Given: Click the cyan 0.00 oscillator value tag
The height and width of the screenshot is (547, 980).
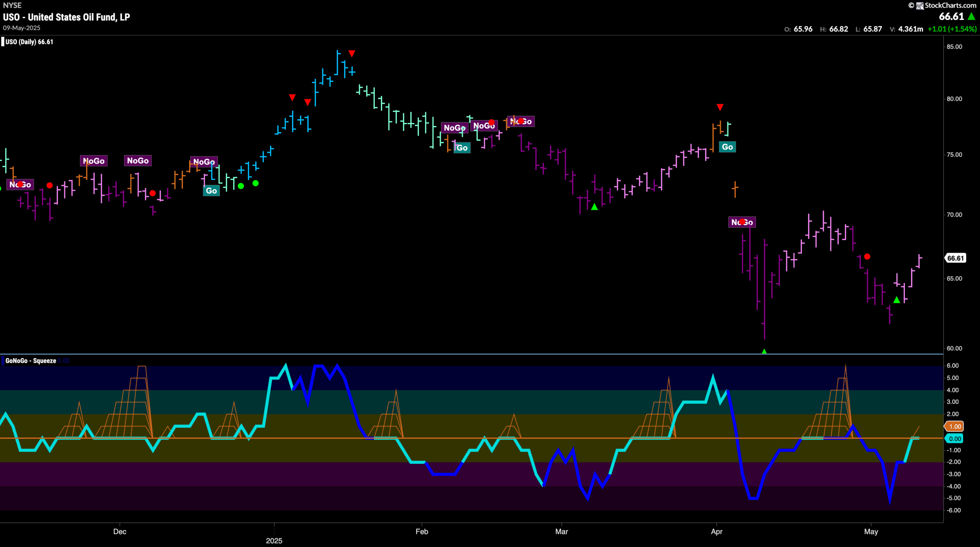Looking at the screenshot, I should [x=954, y=439].
